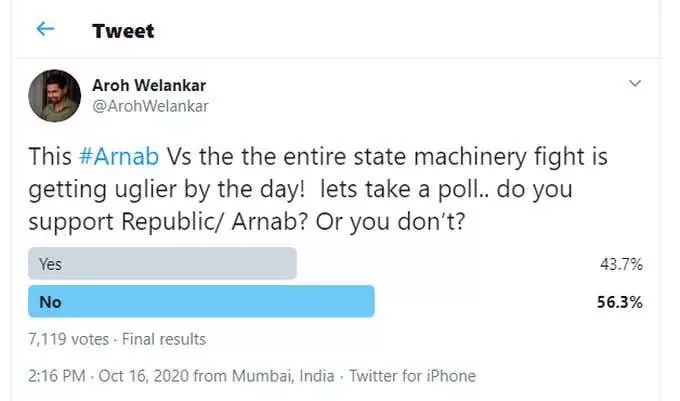This screenshot has height=401, width=680.
Task: Click the Final results label
Action: click(164, 339)
